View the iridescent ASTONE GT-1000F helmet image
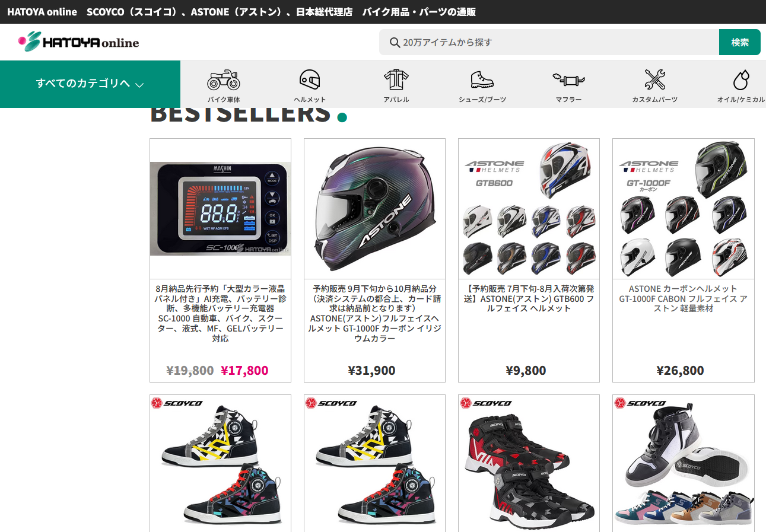 point(374,209)
